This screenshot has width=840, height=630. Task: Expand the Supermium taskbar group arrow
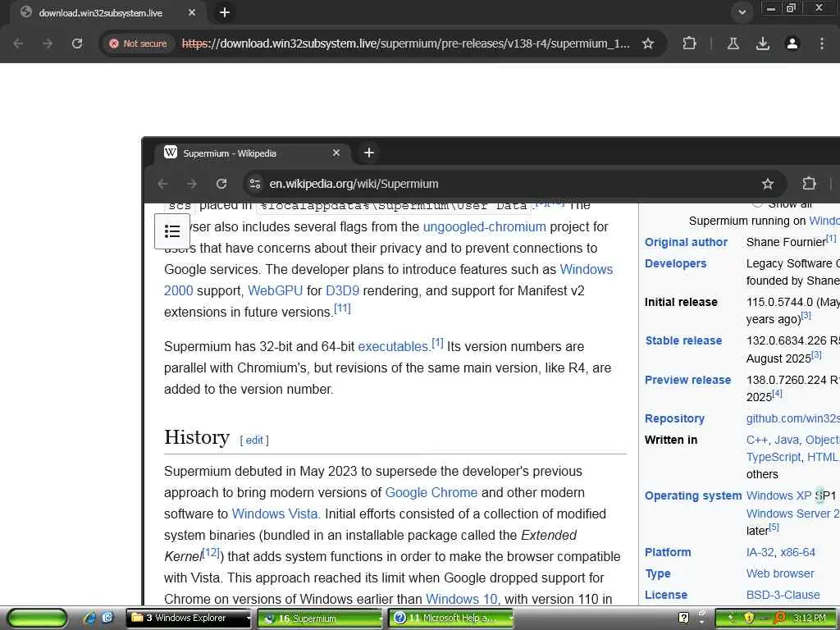[380, 619]
